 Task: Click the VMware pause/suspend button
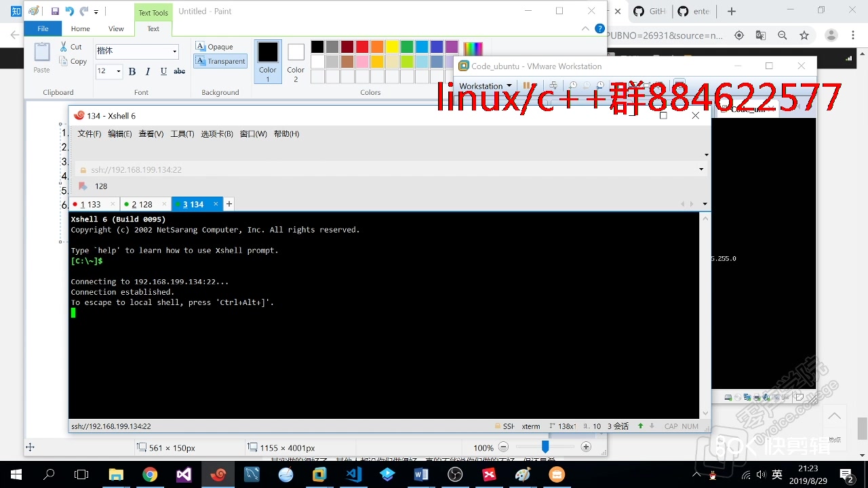[526, 85]
